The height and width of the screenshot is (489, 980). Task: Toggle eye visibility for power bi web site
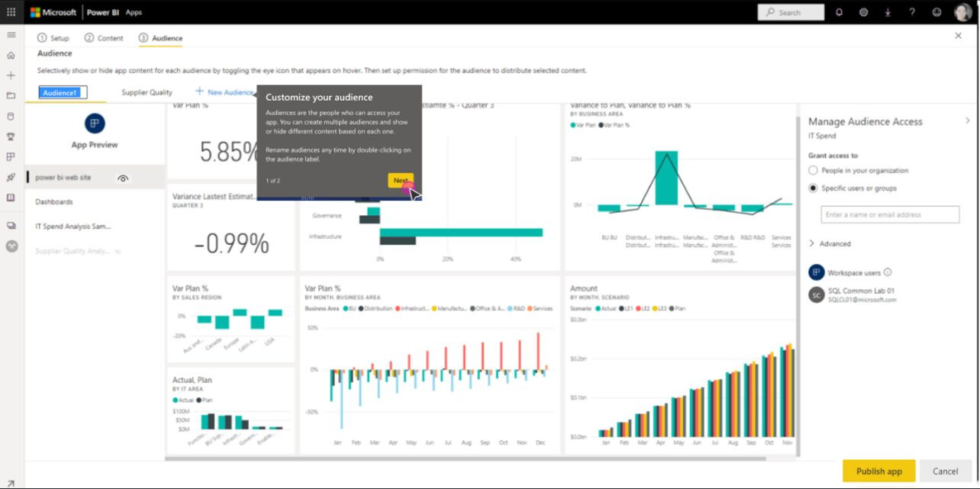123,178
